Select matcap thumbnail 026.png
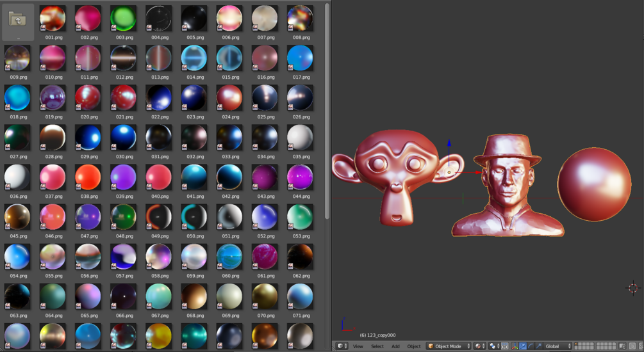 point(300,98)
